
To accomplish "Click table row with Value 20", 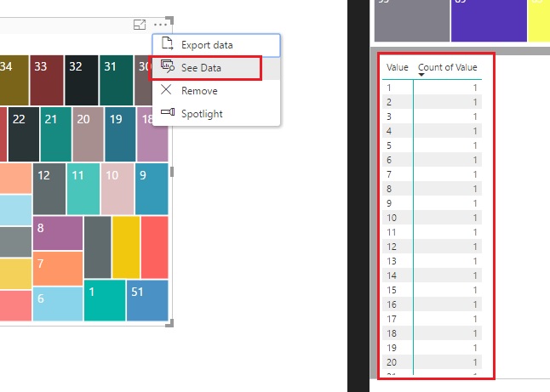I will pos(433,362).
